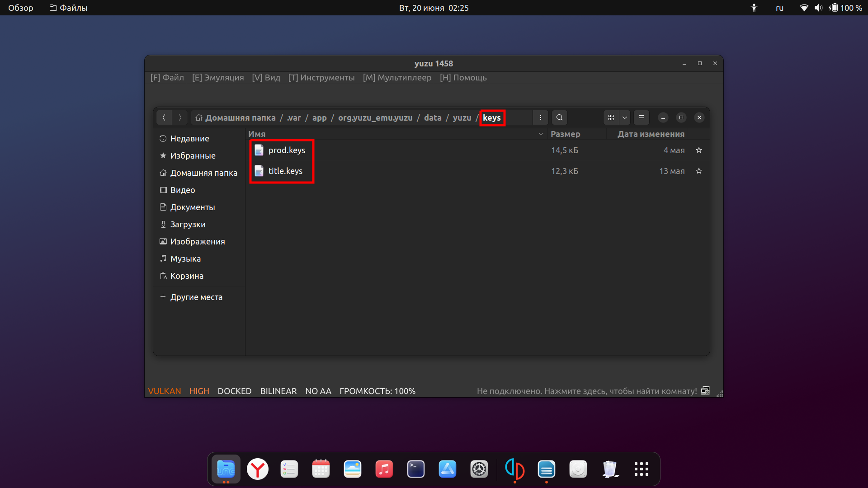Open yuzu Файл menu

pyautogui.click(x=167, y=77)
